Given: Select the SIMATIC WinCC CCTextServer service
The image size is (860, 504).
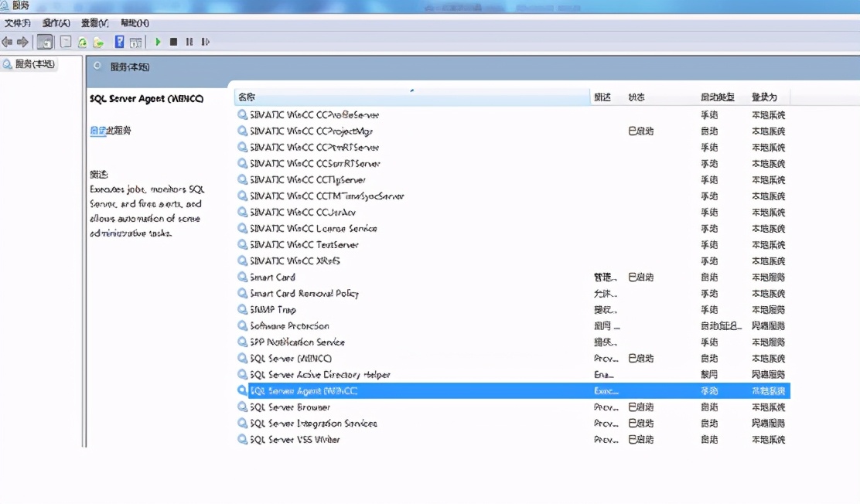Looking at the screenshot, I should 300,245.
